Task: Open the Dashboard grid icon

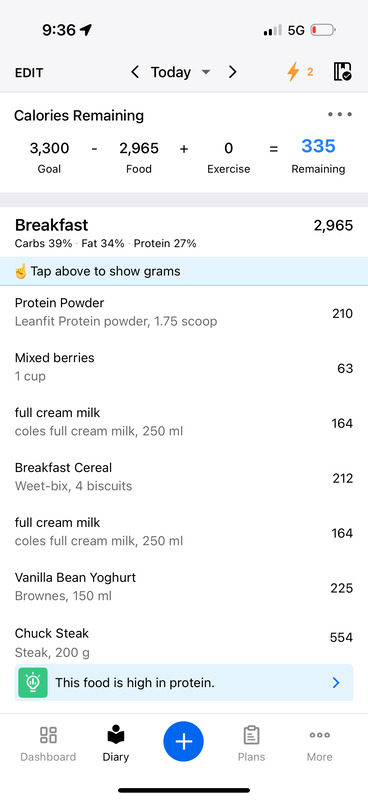Action: pos(48,735)
